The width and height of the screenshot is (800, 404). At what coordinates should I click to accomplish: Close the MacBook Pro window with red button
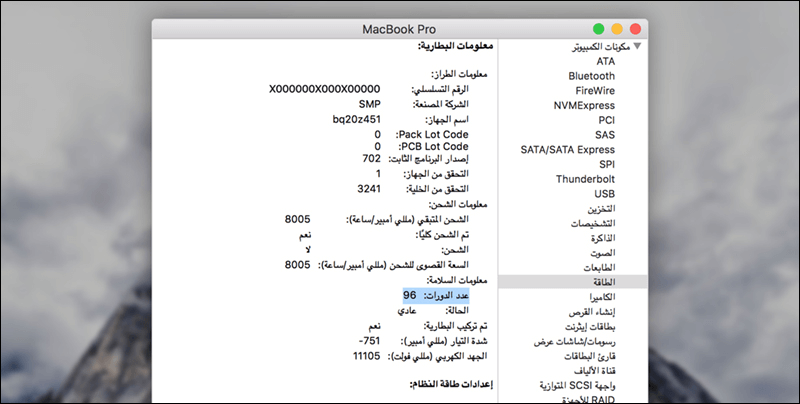635,29
